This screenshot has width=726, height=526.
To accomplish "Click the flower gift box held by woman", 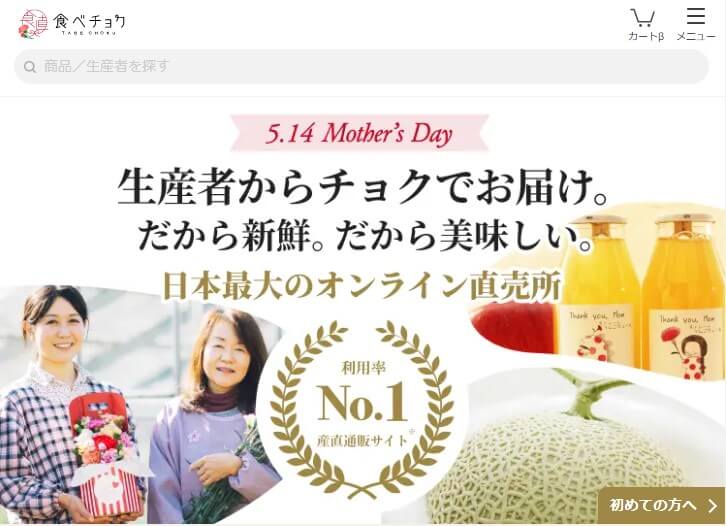I will coord(107,456).
